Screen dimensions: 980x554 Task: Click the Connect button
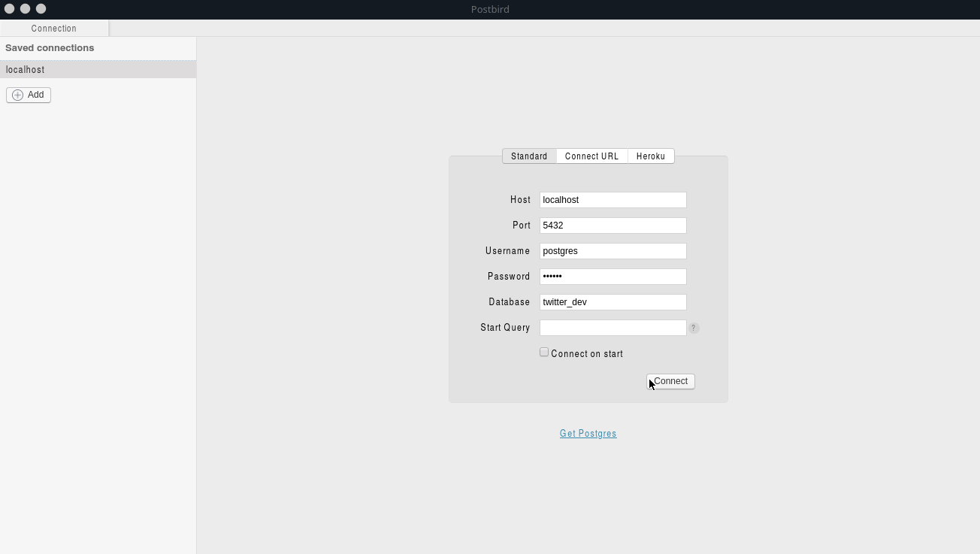(670, 381)
